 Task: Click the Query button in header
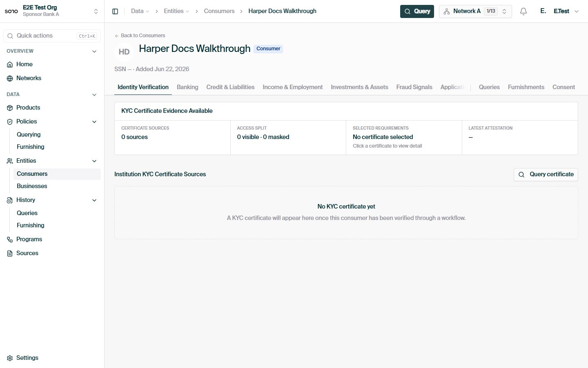(x=417, y=11)
